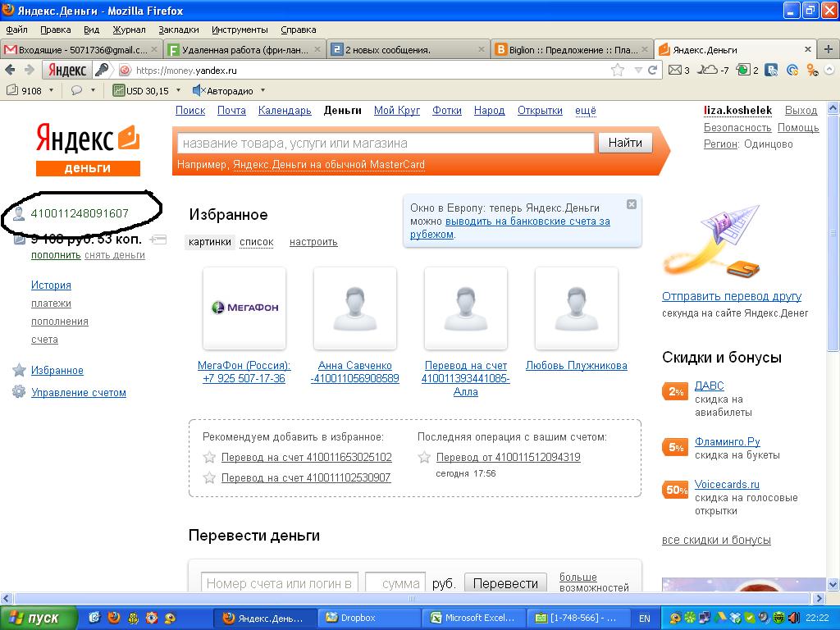This screenshot has width=840, height=630.
Task: Click the Найти search button
Action: tap(625, 143)
